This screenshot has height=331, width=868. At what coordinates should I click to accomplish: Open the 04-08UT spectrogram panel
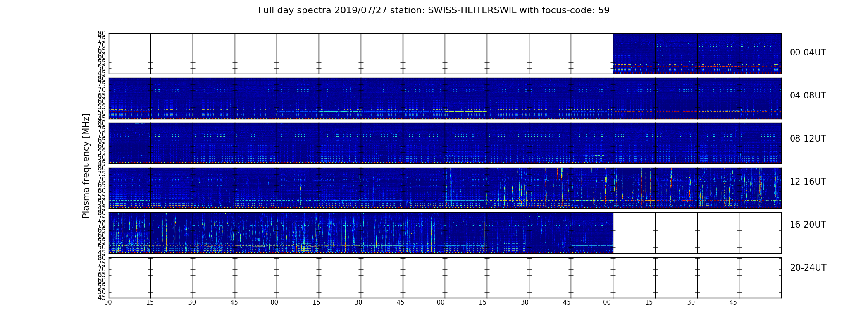[x=445, y=98]
